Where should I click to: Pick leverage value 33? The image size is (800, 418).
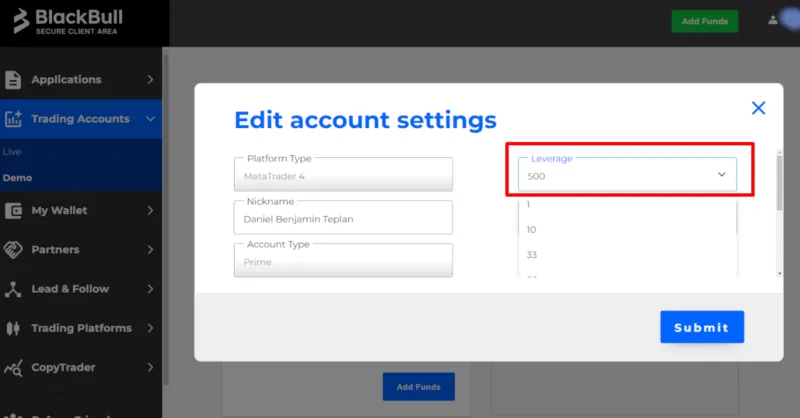click(532, 254)
